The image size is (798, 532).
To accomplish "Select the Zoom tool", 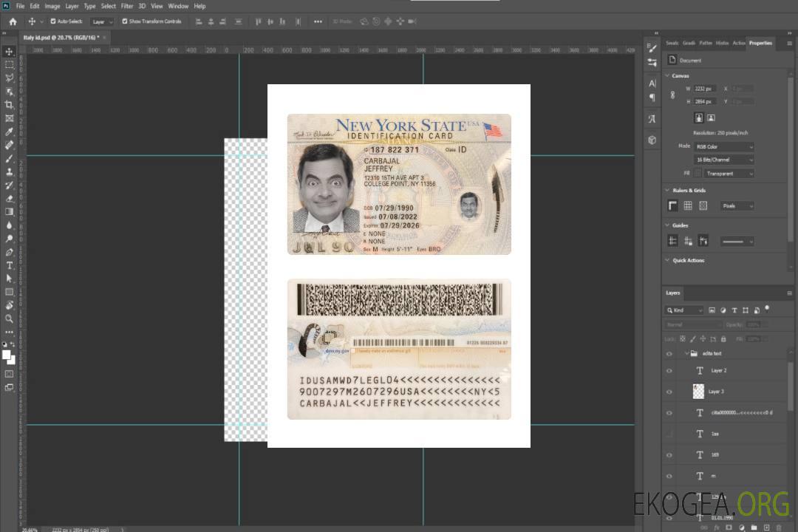I will (9, 318).
